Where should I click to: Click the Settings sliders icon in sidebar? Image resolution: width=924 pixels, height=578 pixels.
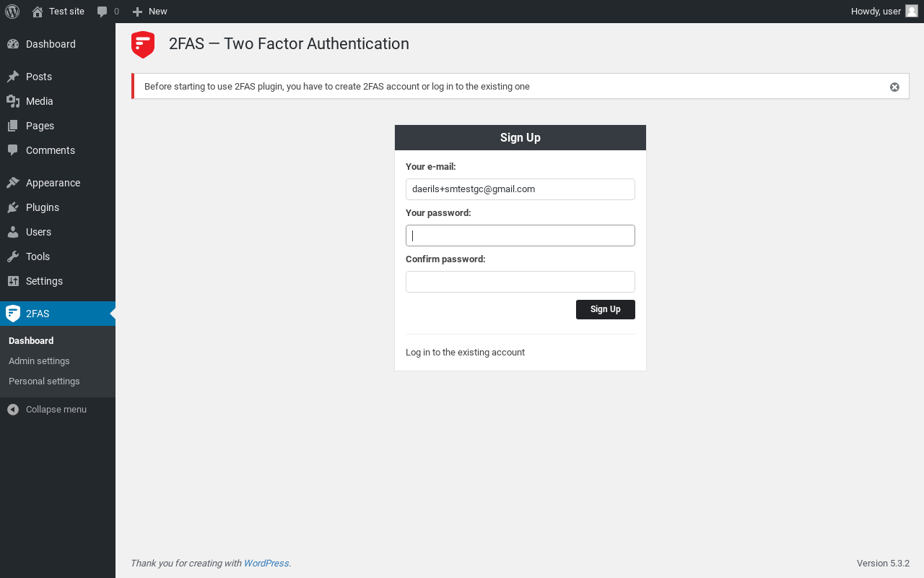point(13,281)
